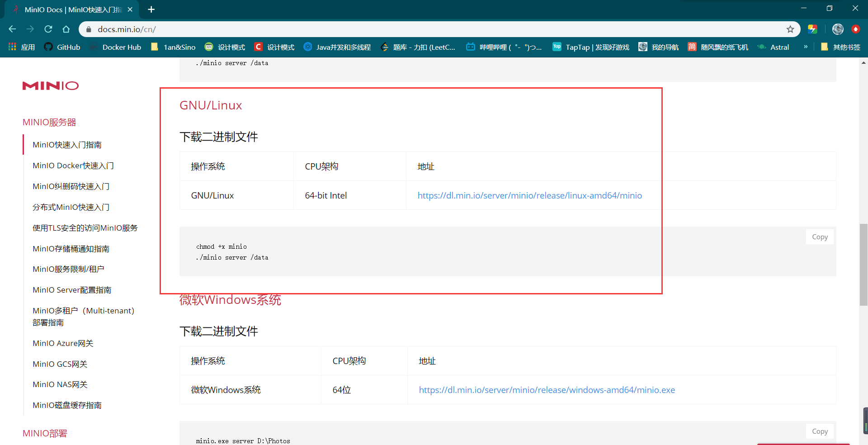Viewport: 868px width, 445px height.
Task: Open a new browser tab
Action: pos(151,9)
